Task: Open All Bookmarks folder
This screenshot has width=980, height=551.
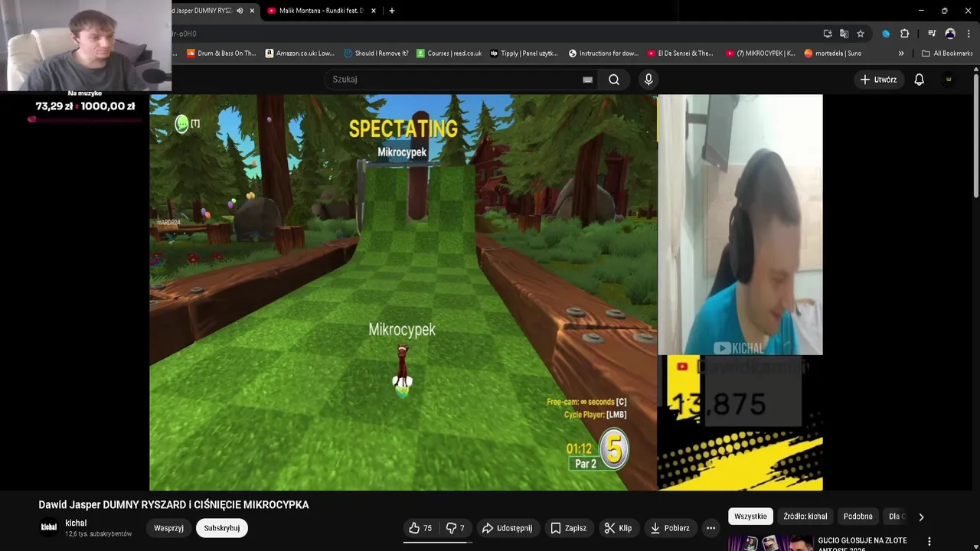Action: (947, 54)
